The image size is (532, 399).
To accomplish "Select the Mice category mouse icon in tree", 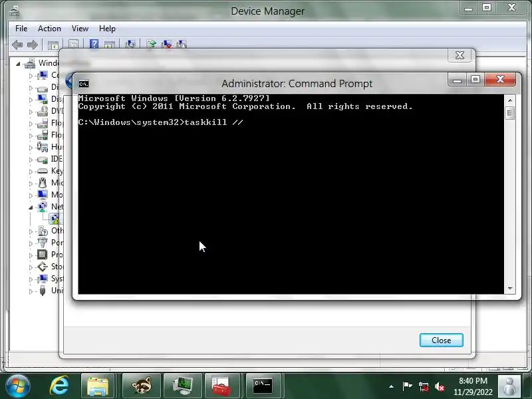I will tap(43, 183).
